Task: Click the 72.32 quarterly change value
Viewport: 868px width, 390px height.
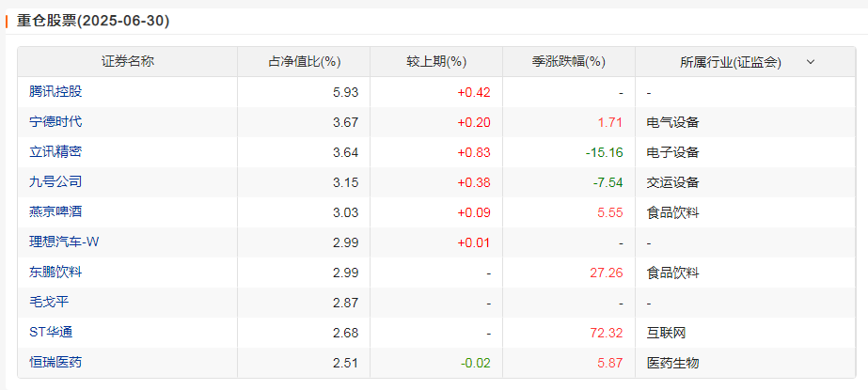Action: 608,333
